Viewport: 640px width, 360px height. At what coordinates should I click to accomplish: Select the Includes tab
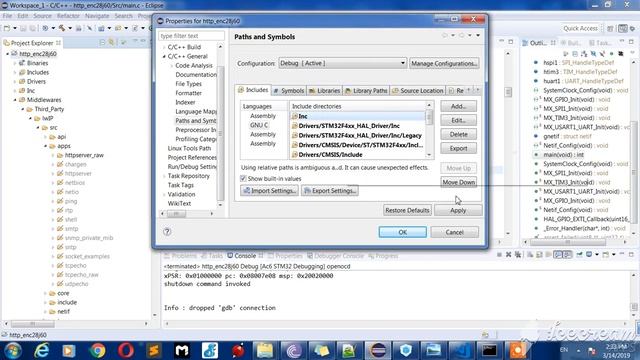pos(253,90)
